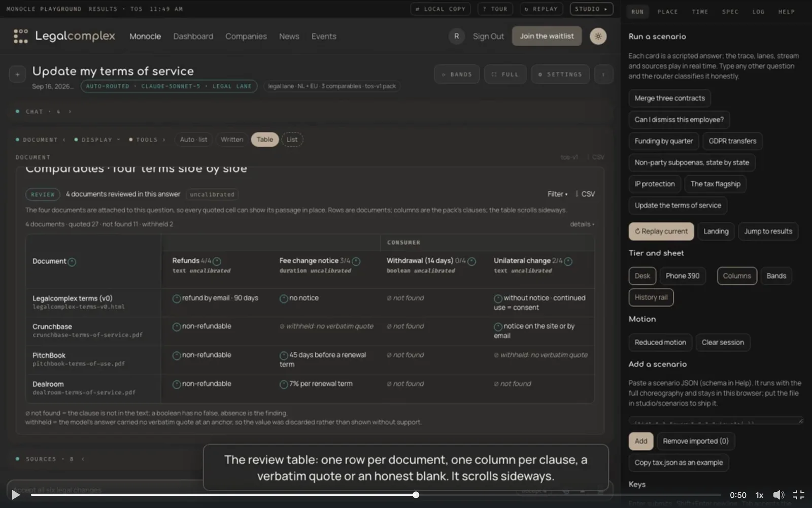Image resolution: width=812 pixels, height=508 pixels.
Task: Toggle the Bands view button
Action: (457, 74)
